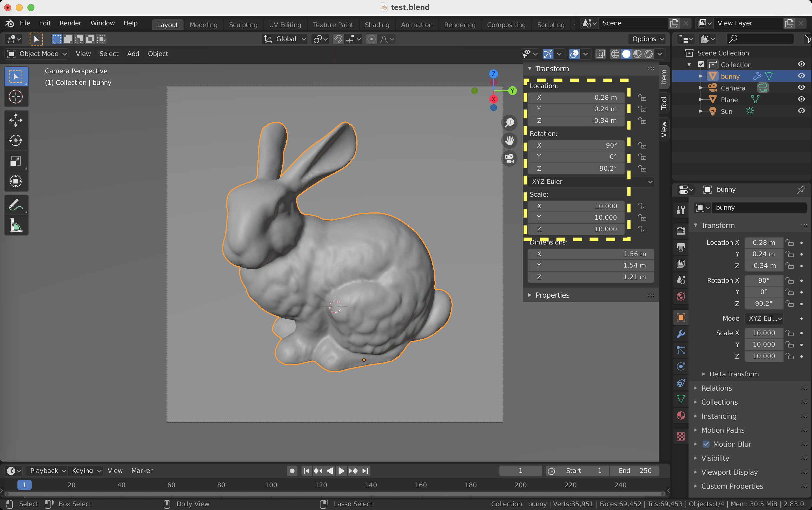Image resolution: width=812 pixels, height=510 pixels.
Task: Toggle camera view button in viewport
Action: (x=509, y=158)
